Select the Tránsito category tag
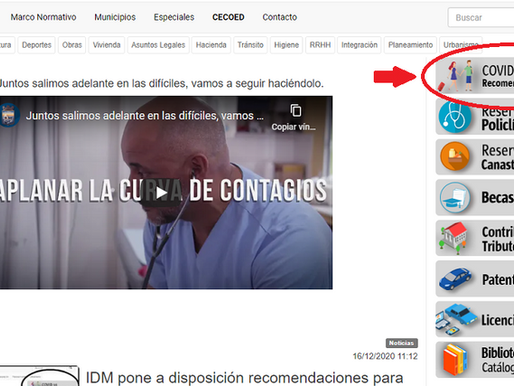 point(251,45)
